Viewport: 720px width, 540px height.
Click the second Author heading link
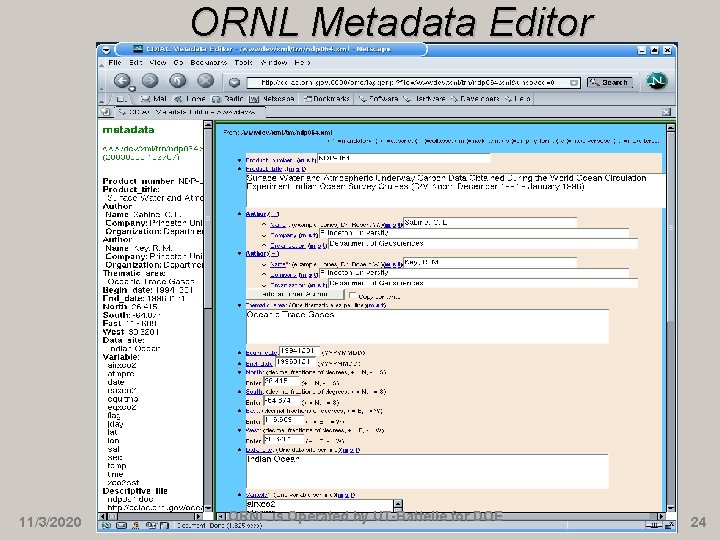[256, 253]
